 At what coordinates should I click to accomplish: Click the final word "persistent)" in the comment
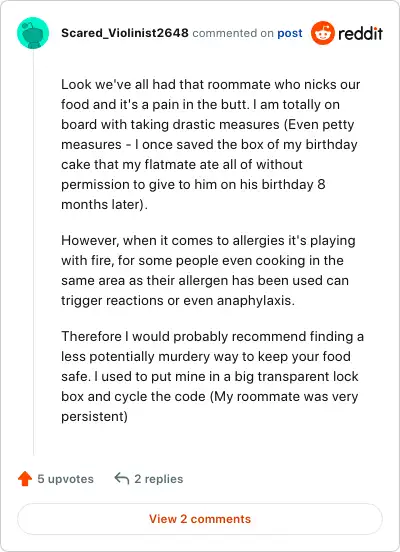coord(94,416)
